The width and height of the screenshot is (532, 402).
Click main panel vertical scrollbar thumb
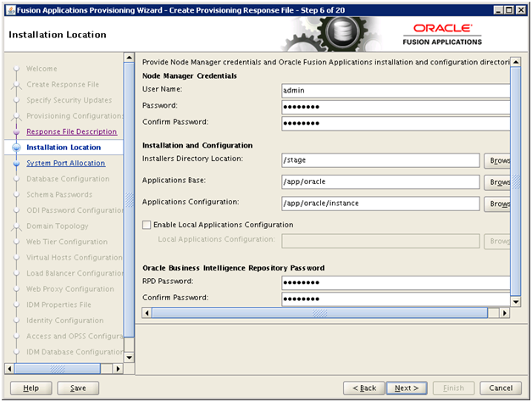pyautogui.click(x=516, y=181)
